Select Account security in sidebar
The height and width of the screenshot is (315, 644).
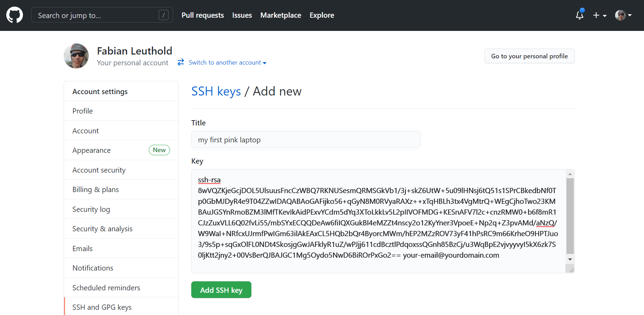point(99,170)
